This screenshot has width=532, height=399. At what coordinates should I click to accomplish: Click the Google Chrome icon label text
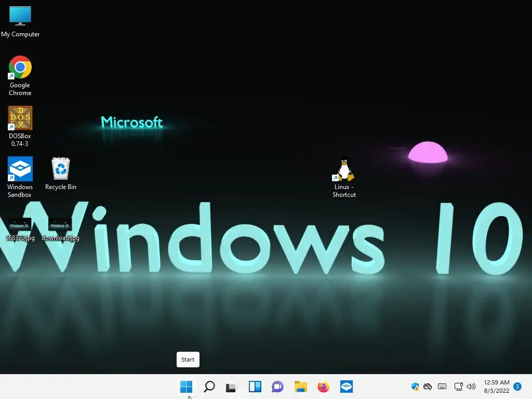pyautogui.click(x=20, y=89)
